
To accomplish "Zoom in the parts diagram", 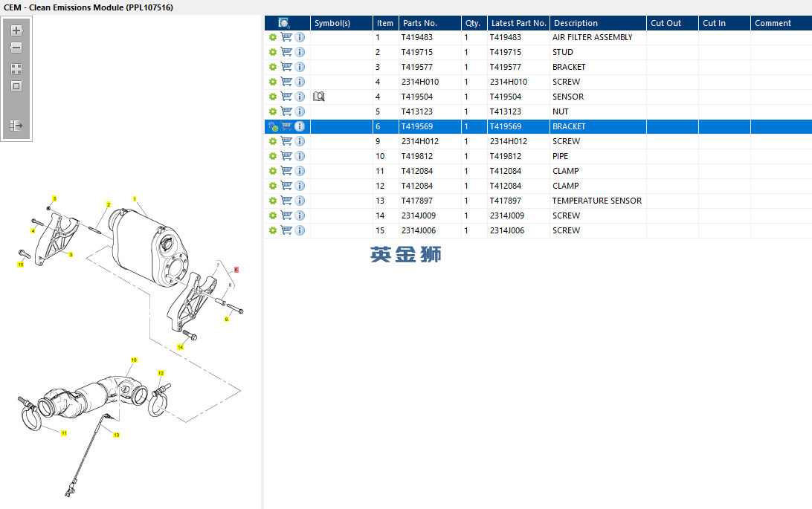I will [x=16, y=30].
